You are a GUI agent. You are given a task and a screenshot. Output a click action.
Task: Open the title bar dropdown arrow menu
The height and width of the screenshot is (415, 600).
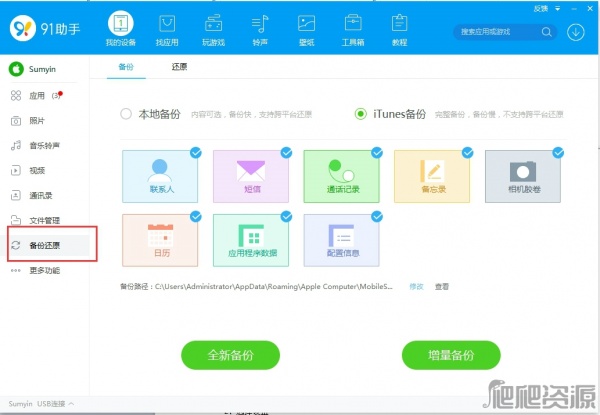558,8
